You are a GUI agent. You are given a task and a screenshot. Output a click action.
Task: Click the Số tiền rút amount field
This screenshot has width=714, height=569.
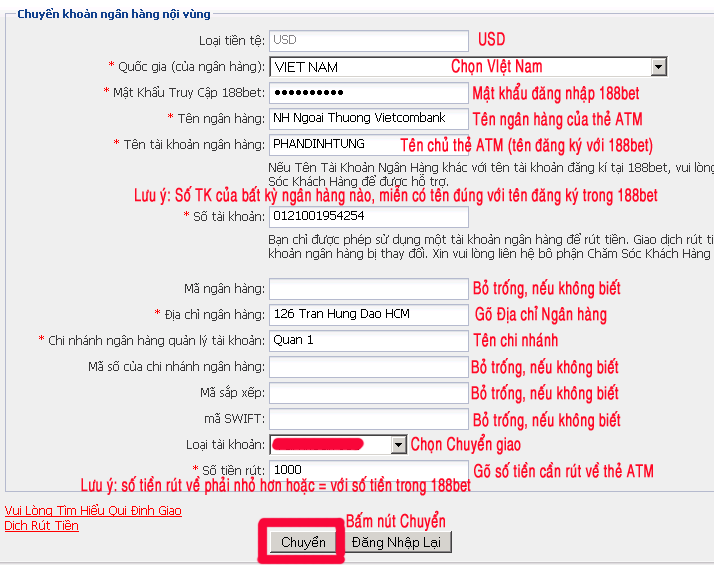369,470
